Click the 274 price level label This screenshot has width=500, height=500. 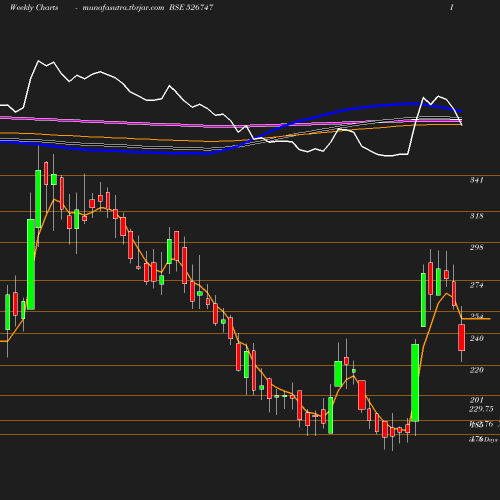(477, 285)
